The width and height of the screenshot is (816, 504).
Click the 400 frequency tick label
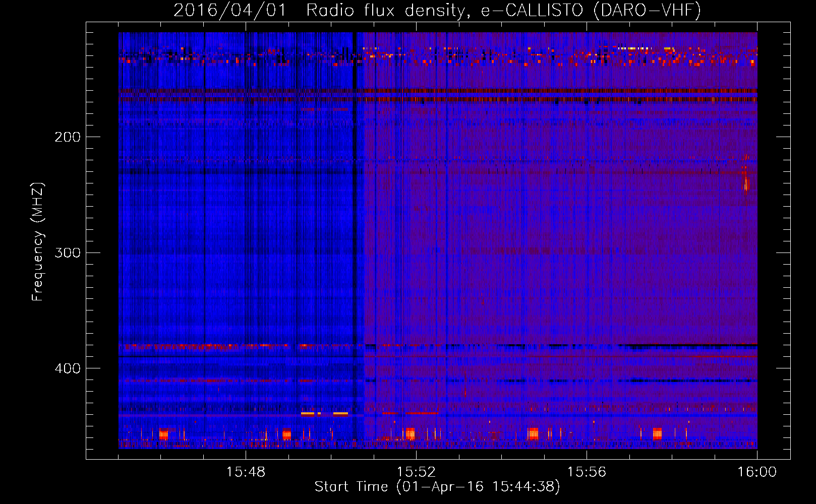point(68,368)
